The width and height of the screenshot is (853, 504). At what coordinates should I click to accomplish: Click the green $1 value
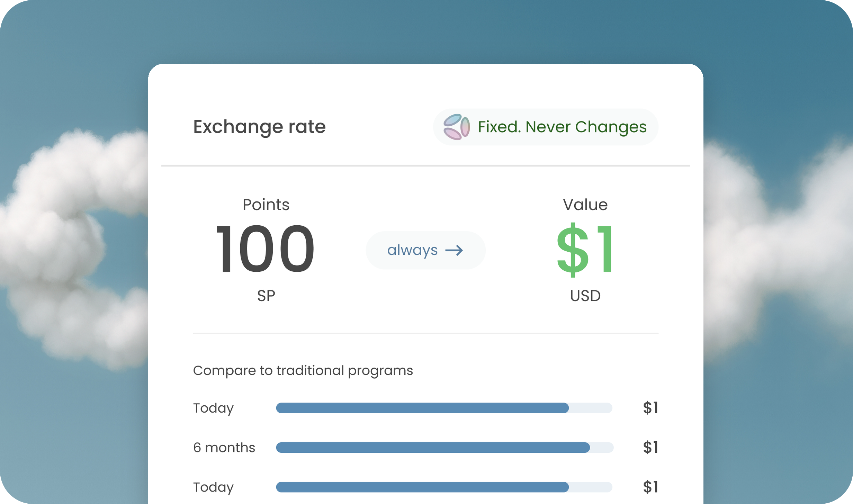tap(585, 249)
